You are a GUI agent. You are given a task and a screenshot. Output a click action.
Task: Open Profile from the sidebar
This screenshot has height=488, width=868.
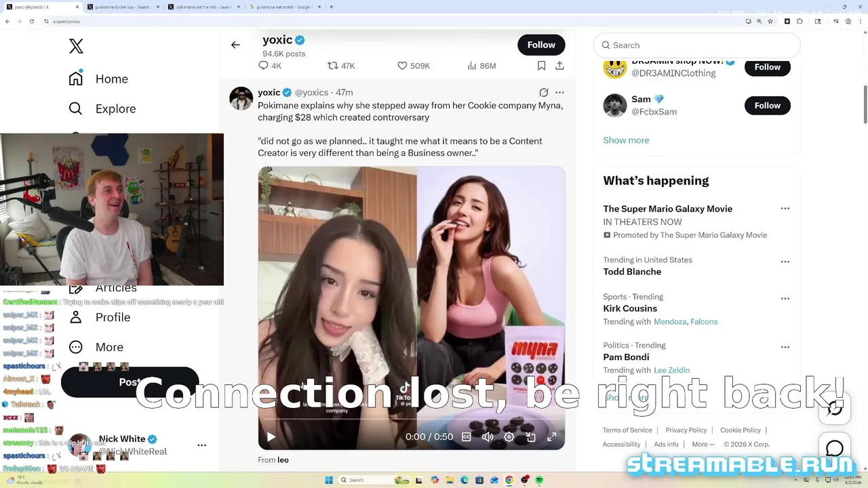coord(100,317)
